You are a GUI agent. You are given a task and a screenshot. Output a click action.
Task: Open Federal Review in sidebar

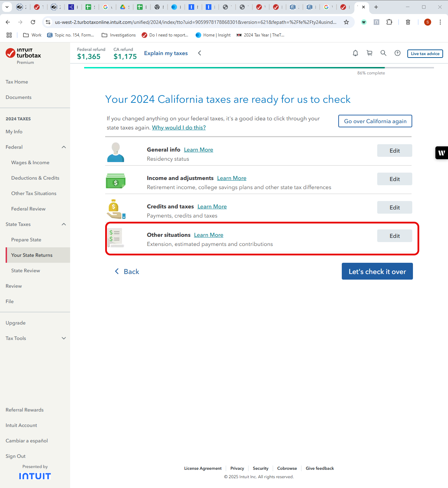tap(28, 209)
